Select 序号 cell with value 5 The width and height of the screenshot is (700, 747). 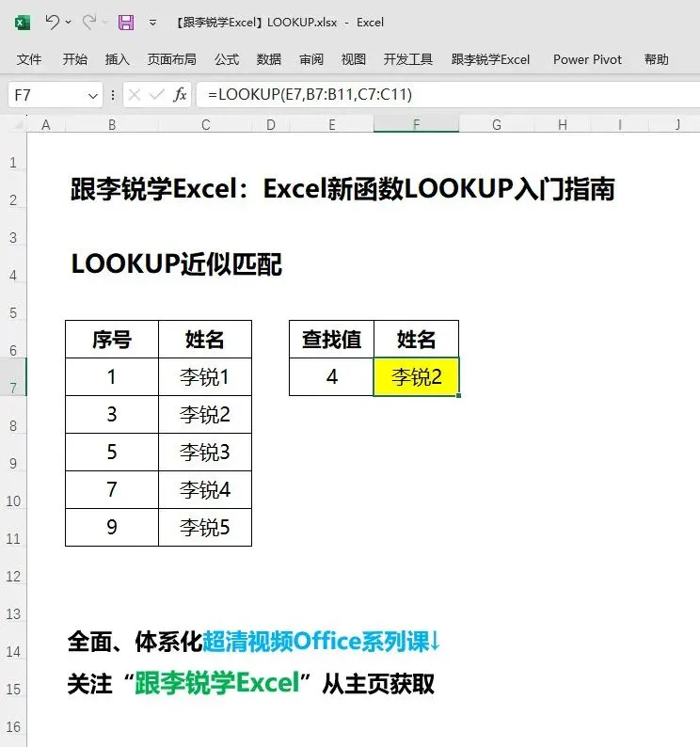point(112,453)
